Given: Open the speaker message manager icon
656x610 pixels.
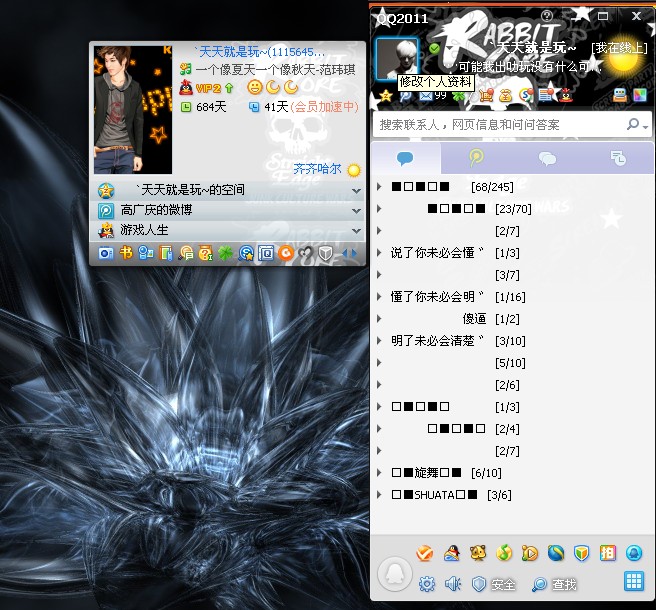Looking at the screenshot, I should (453, 584).
